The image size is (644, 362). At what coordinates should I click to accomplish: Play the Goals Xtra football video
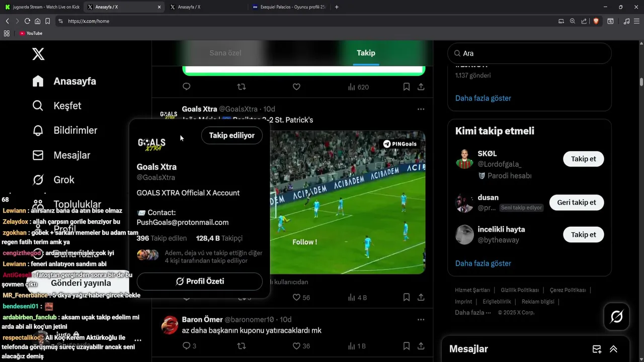[348, 202]
